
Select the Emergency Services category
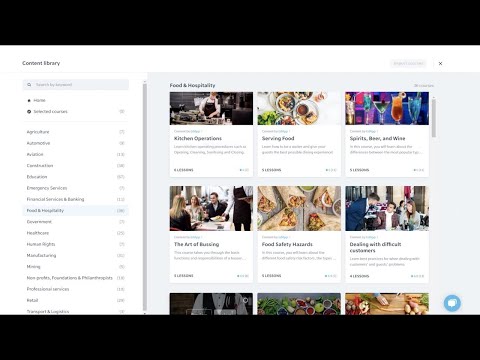75,188
